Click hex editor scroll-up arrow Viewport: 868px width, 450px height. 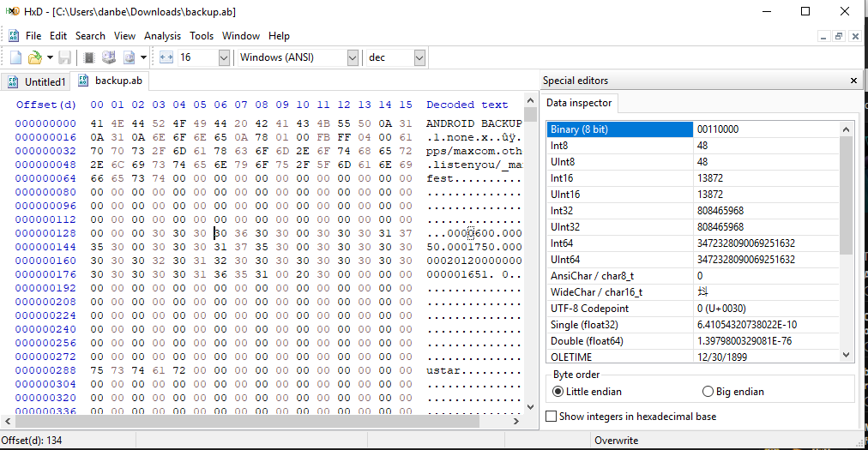coord(530,101)
